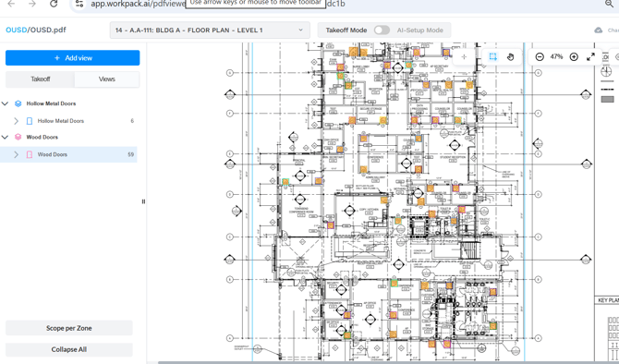Screen dimensions: 619x364
Task: Open fullscreen with the expand arrows icon
Action: [x=590, y=57]
